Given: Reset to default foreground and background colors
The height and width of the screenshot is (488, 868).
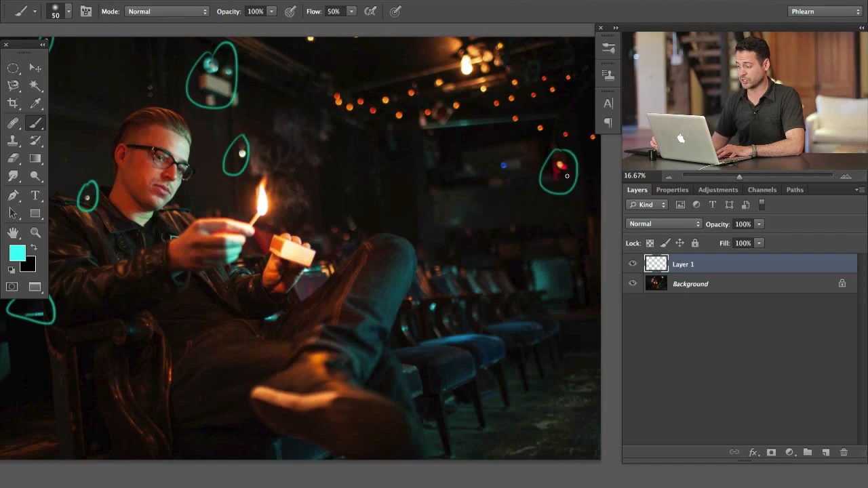Looking at the screenshot, I should 12,270.
